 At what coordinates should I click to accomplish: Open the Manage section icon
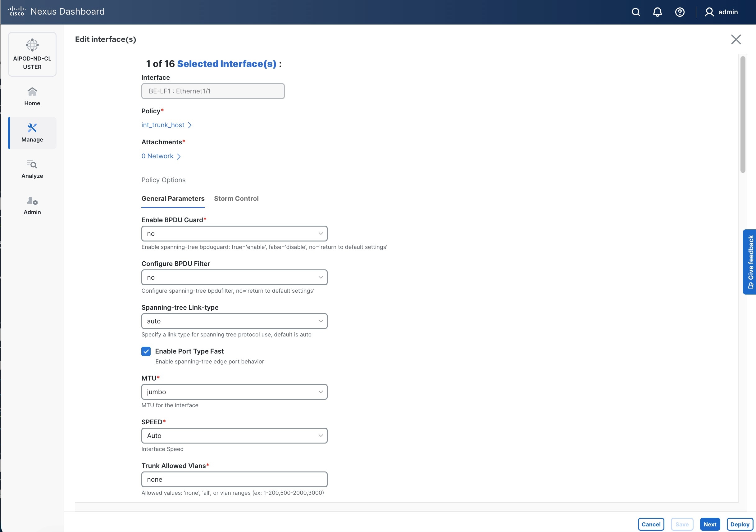tap(32, 133)
